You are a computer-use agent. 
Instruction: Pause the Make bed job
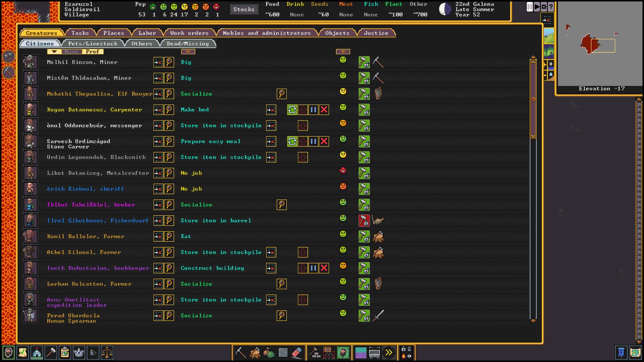pyautogui.click(x=314, y=109)
